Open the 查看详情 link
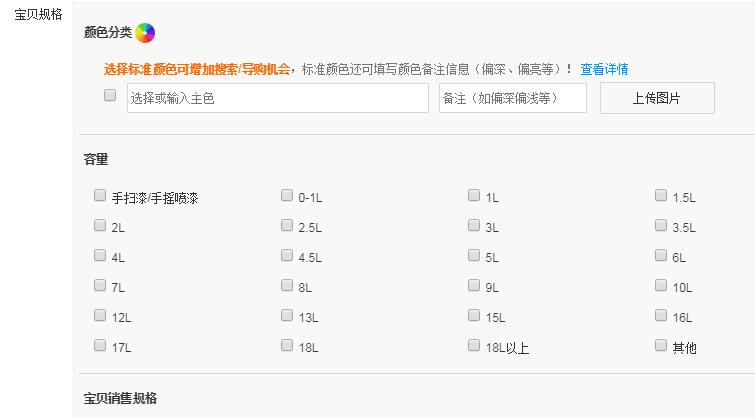This screenshot has height=418, width=755. [x=604, y=69]
